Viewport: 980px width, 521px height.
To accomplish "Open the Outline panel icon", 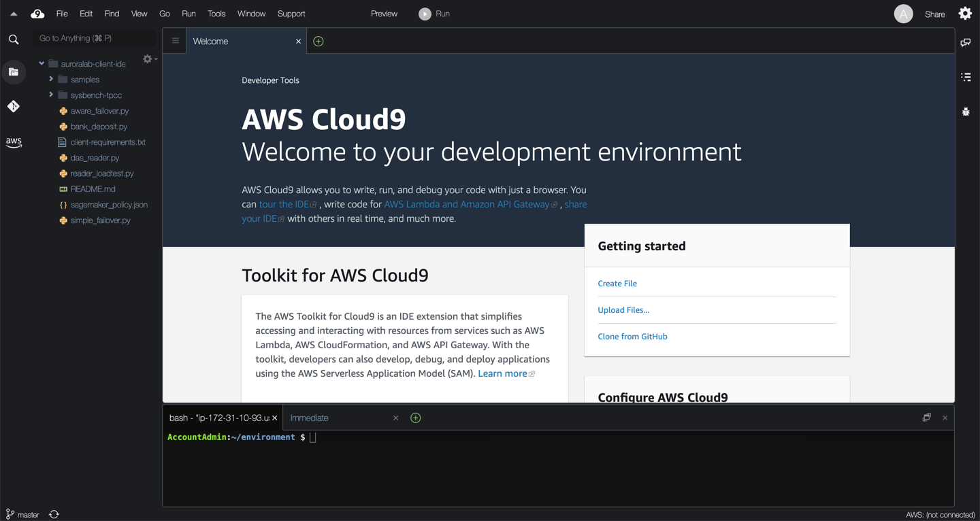I will 966,77.
